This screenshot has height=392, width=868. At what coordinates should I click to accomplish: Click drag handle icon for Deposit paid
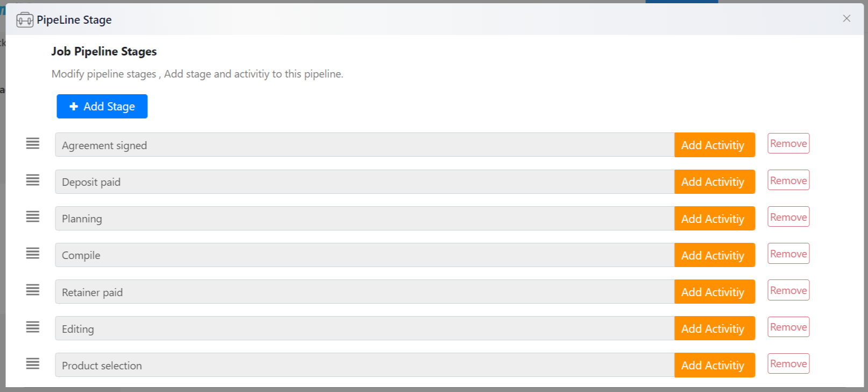pyautogui.click(x=33, y=180)
